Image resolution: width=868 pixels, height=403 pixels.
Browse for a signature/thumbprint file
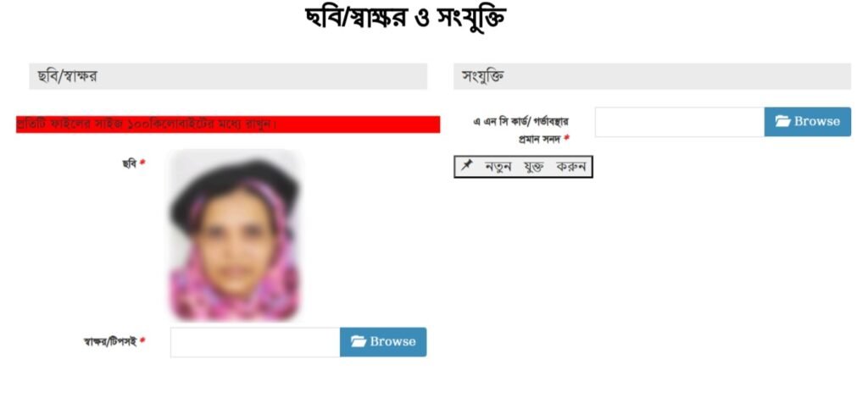(383, 342)
